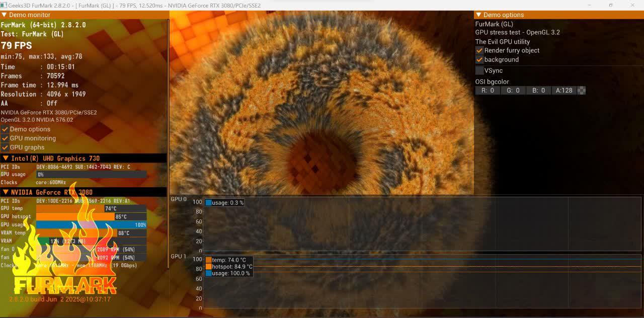Click the '4096 x 1949' resolution value
Viewport: 644px width, 318px height.
(x=66, y=94)
